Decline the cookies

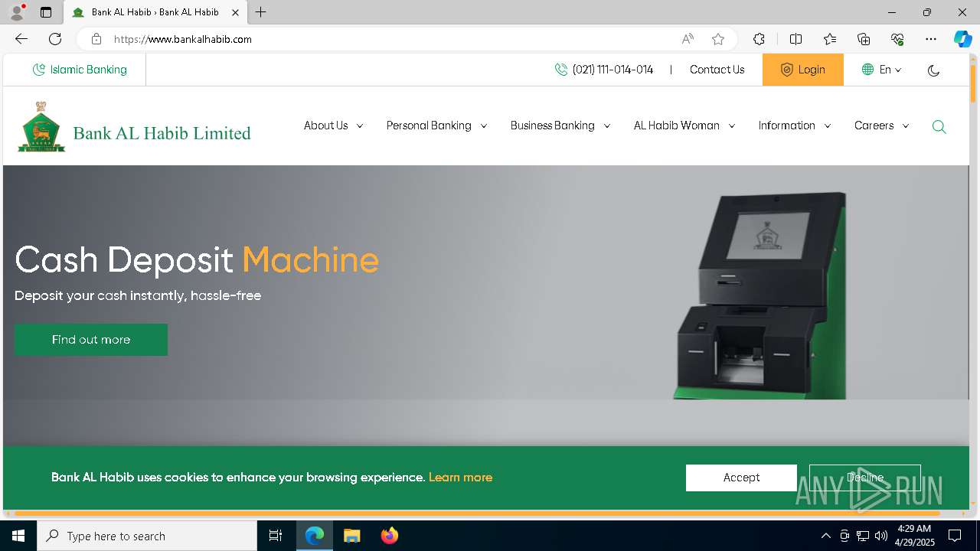[x=865, y=478]
